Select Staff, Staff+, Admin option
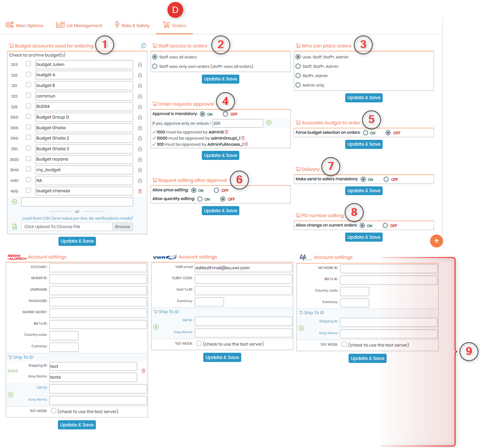Image resolution: width=480 pixels, height=448 pixels. [x=298, y=66]
